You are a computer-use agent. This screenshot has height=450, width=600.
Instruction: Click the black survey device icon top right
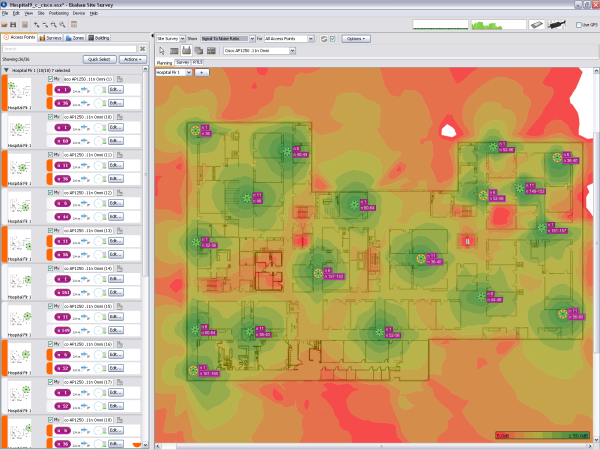point(556,23)
